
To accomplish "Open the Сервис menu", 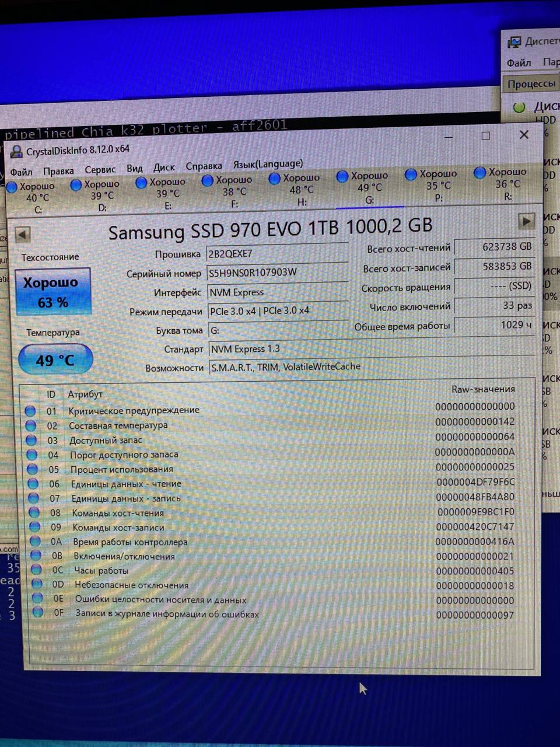I will coord(100,169).
